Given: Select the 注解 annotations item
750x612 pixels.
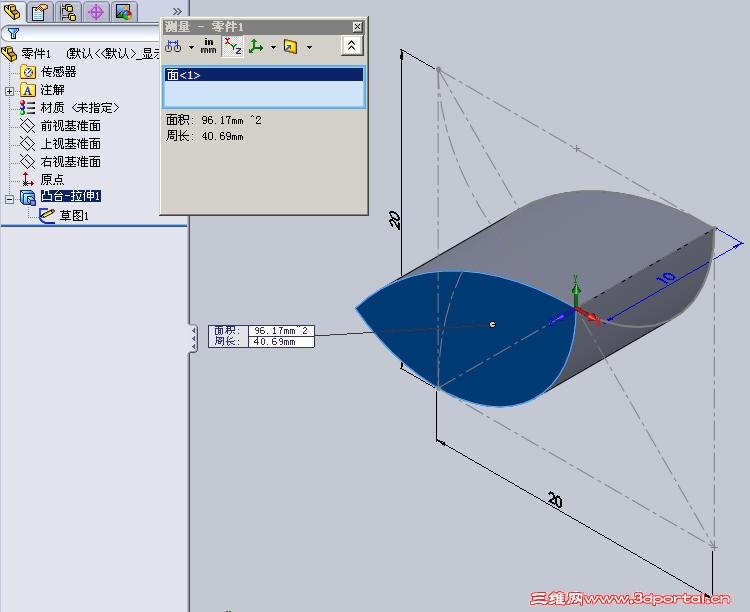Looking at the screenshot, I should 52,90.
